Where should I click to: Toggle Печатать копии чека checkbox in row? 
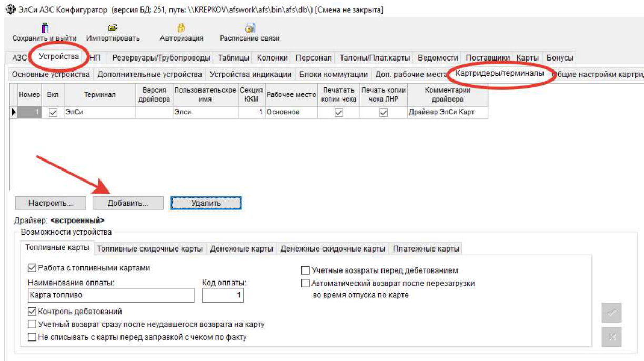[x=339, y=112]
